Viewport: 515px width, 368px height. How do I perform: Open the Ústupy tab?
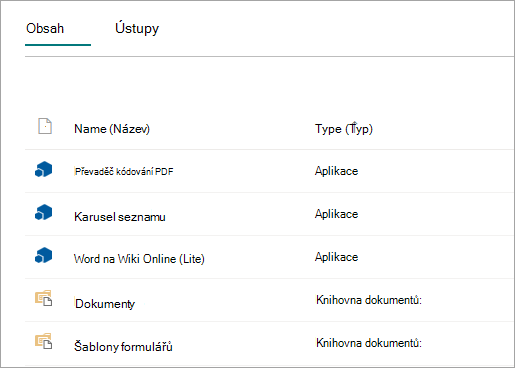pos(137,29)
